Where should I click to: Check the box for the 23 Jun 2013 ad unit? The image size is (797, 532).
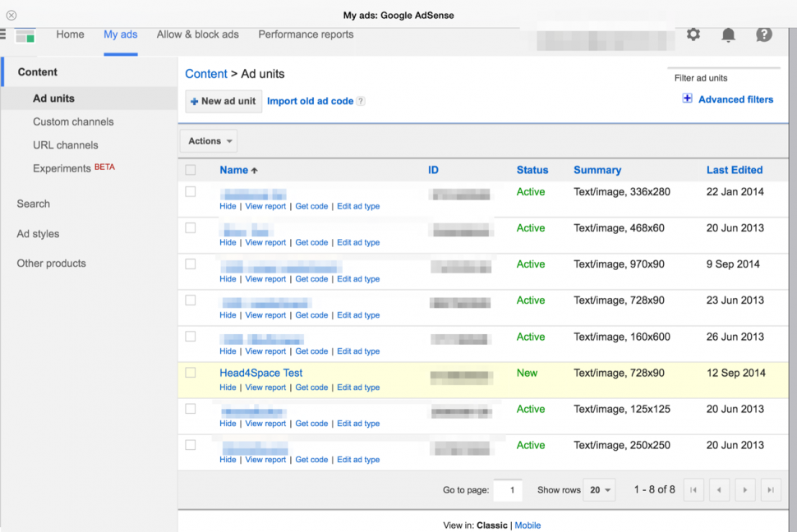(x=191, y=300)
